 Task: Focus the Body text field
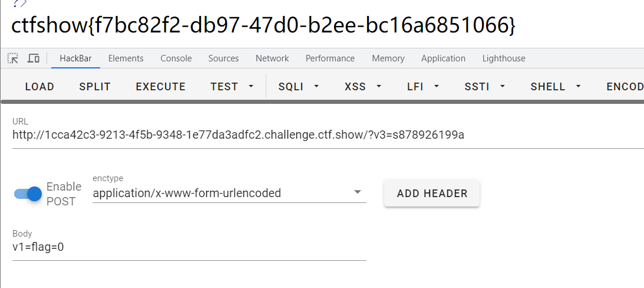tap(189, 247)
